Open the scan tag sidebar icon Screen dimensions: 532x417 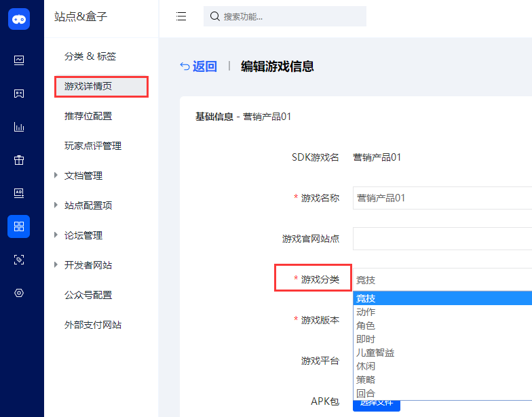tap(19, 260)
